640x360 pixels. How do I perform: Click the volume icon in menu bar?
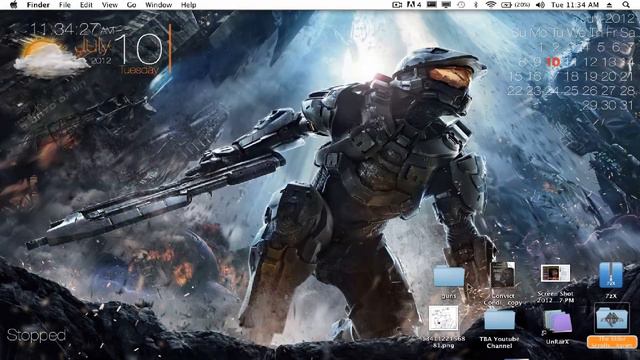pyautogui.click(x=540, y=5)
